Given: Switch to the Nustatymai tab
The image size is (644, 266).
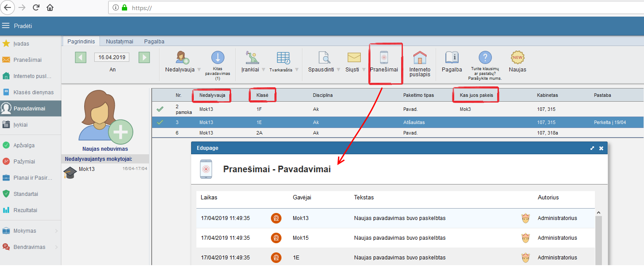Looking at the screenshot, I should [119, 41].
